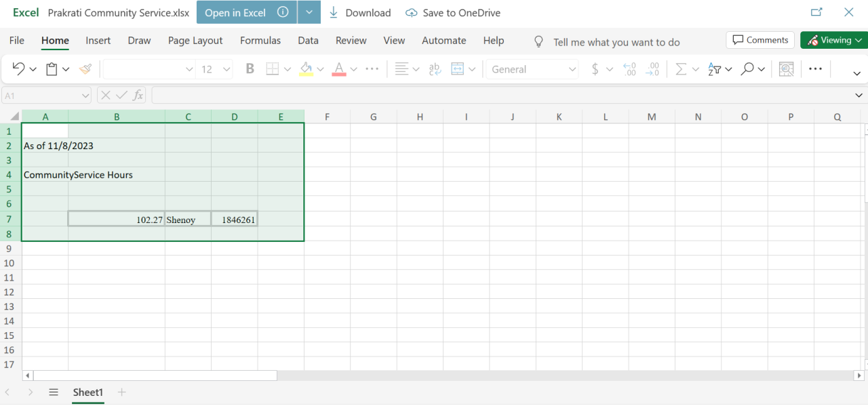Open the Formulas ribbon tab
Image resolution: width=868 pixels, height=406 pixels.
(260, 41)
